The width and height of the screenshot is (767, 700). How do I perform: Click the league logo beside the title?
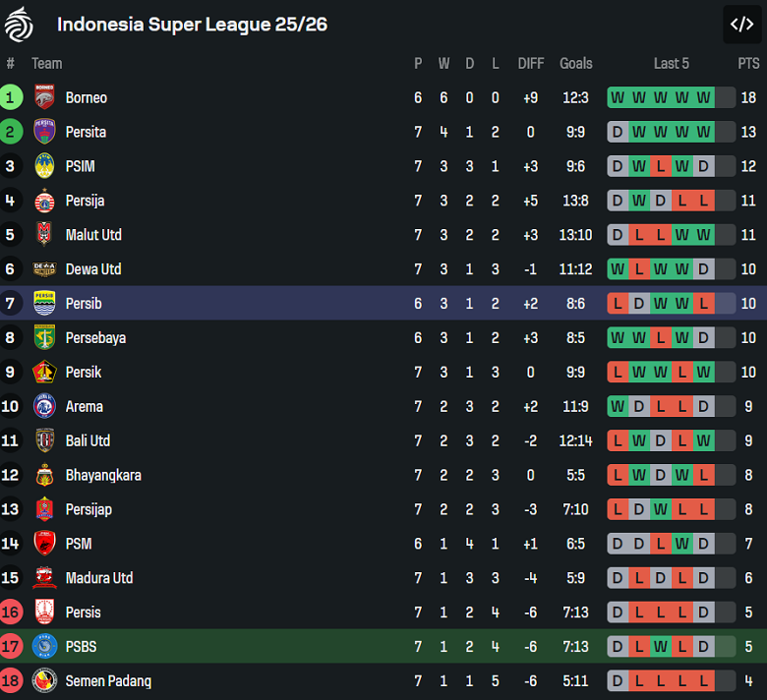19,25
